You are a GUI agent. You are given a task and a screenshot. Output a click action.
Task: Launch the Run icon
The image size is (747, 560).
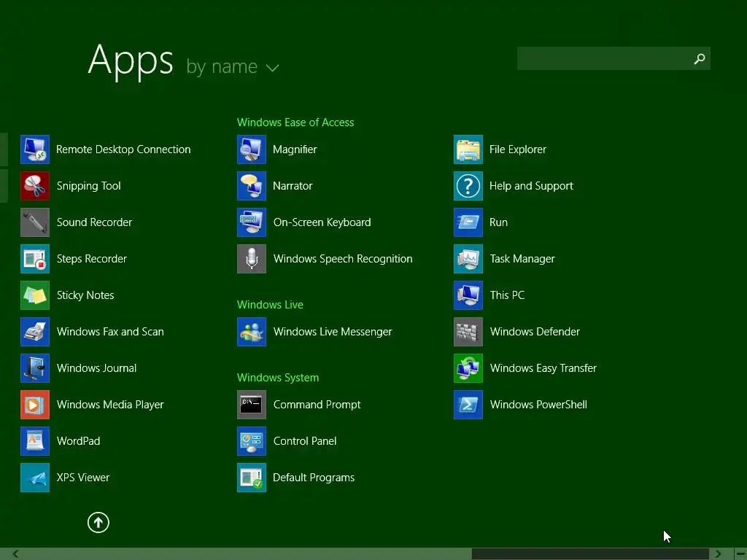point(468,222)
